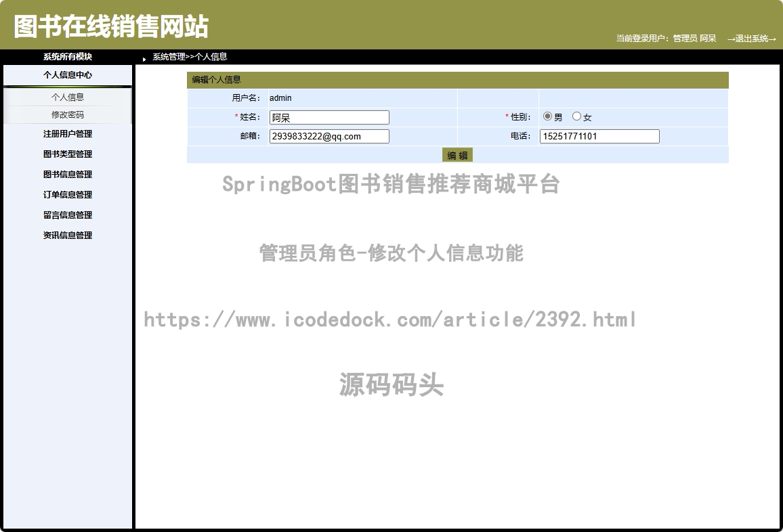Expand the 订单信息管理 module
The height and width of the screenshot is (532, 783).
tap(68, 195)
